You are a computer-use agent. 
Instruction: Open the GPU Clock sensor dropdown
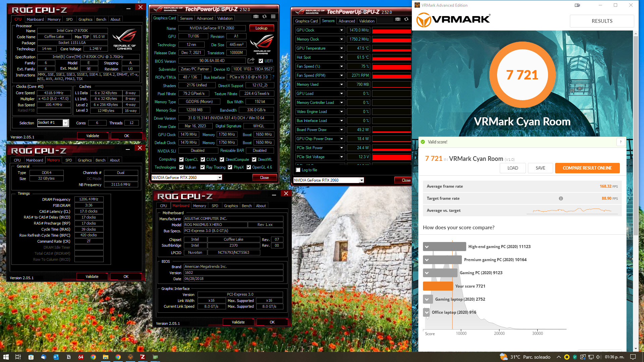342,30
